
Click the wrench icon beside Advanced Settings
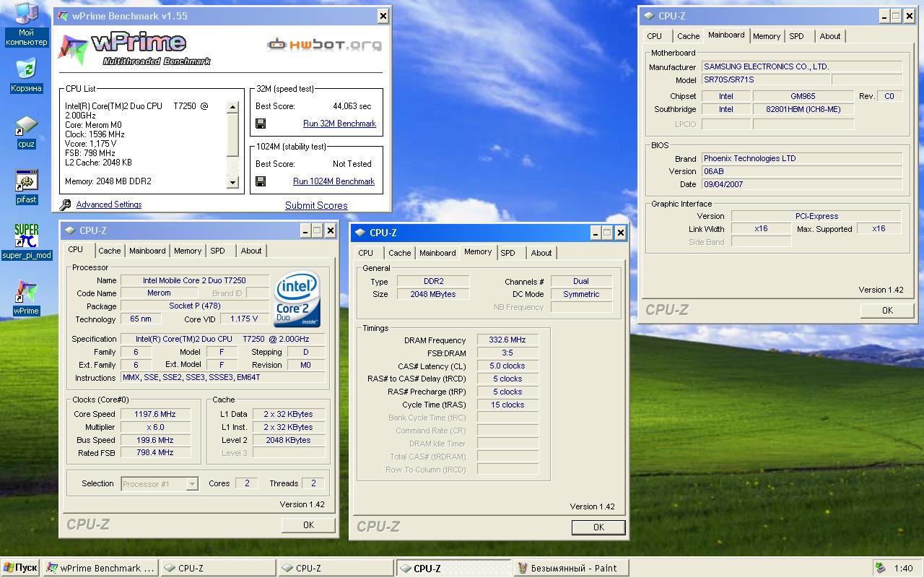pos(66,205)
